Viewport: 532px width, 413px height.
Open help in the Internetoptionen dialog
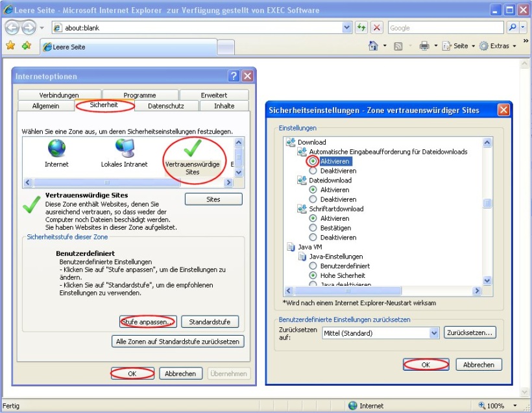(234, 76)
